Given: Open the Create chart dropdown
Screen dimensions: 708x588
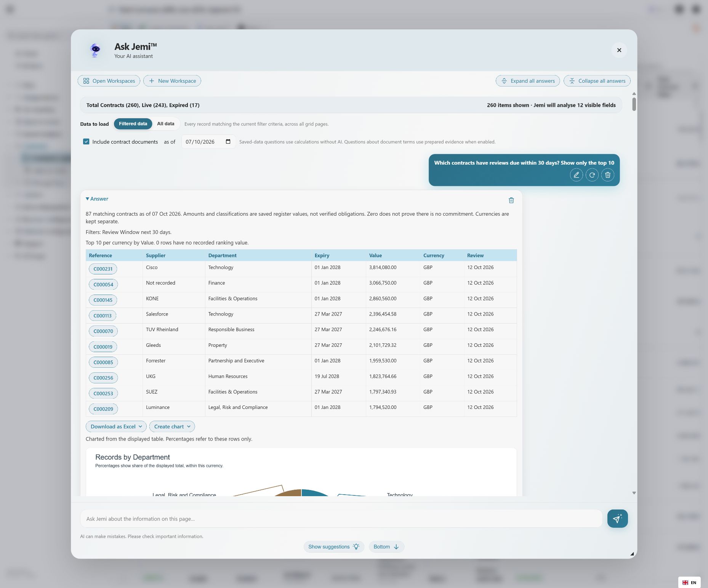Looking at the screenshot, I should click(x=172, y=426).
